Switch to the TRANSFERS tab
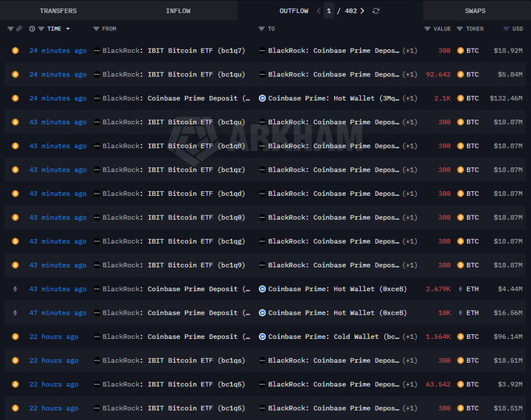The height and width of the screenshot is (420, 531). click(x=58, y=11)
